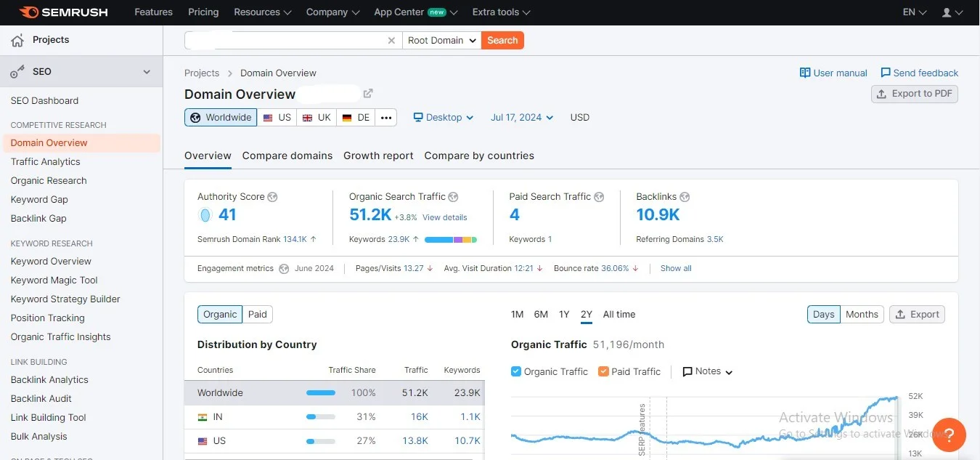
Task: Click the SEO key icon
Action: [x=17, y=72]
